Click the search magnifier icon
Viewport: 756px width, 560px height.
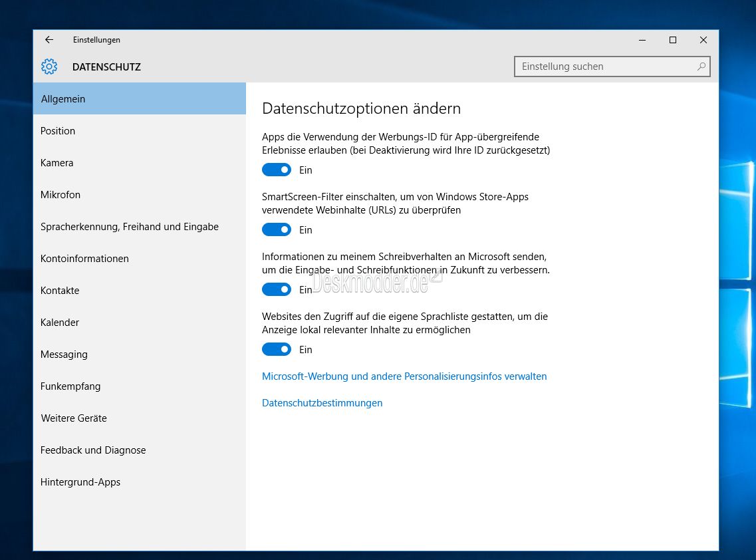701,67
